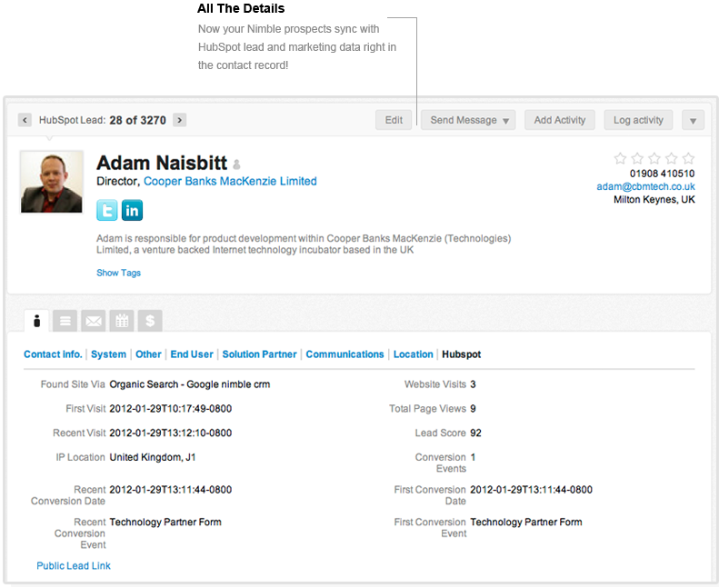
Task: Switch to Solution Partner section
Action: [x=260, y=354]
